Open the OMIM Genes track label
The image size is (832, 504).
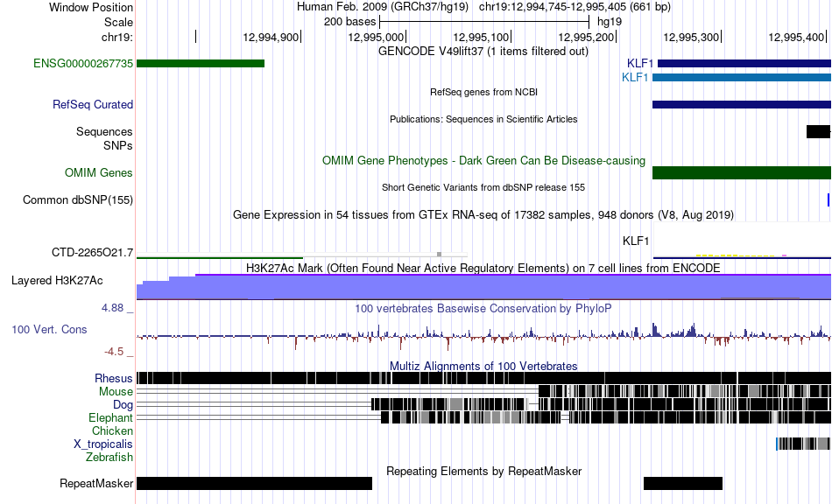pyautogui.click(x=99, y=172)
